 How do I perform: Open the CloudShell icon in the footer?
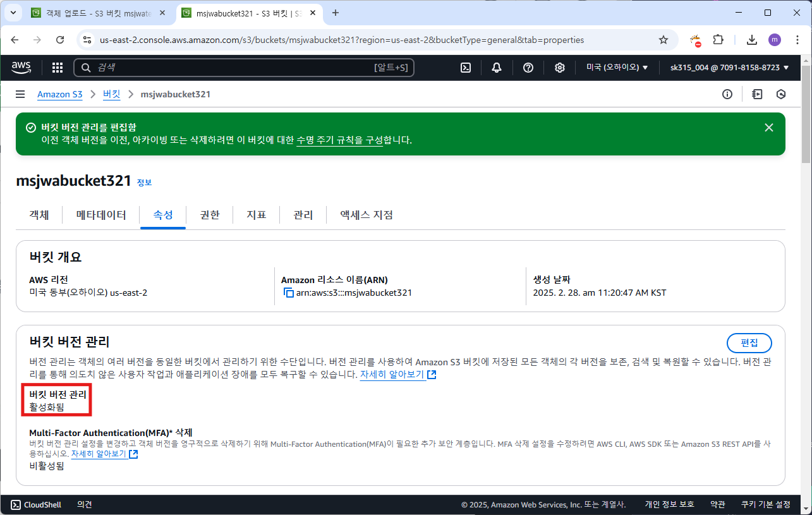pyautogui.click(x=16, y=504)
